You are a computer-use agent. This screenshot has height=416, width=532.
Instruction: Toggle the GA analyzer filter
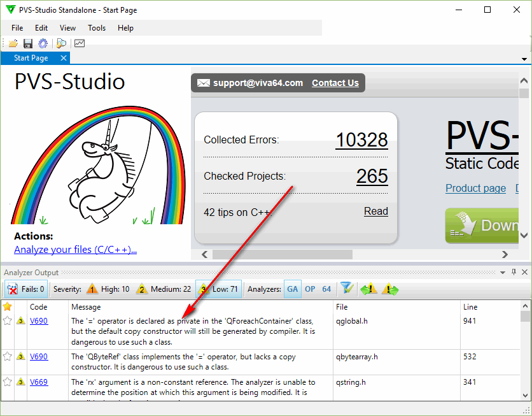[x=293, y=289]
